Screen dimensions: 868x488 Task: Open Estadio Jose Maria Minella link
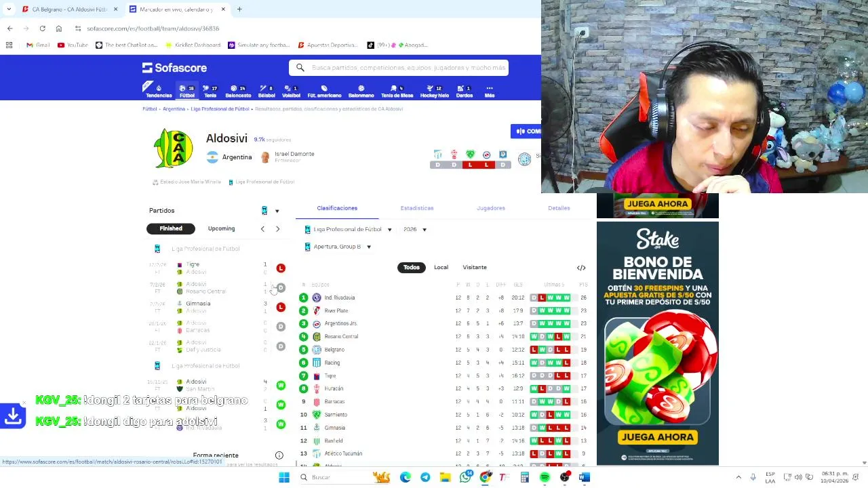(x=186, y=182)
